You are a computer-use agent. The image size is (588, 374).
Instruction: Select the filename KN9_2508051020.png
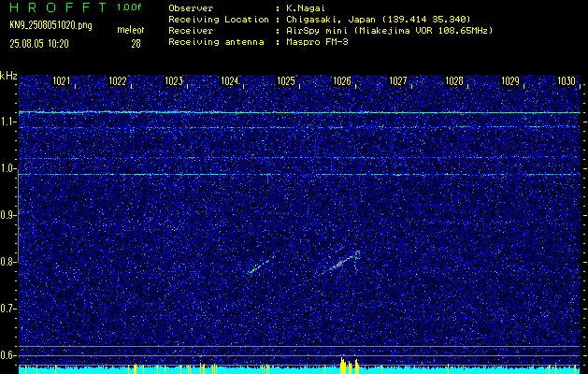[x=50, y=25]
